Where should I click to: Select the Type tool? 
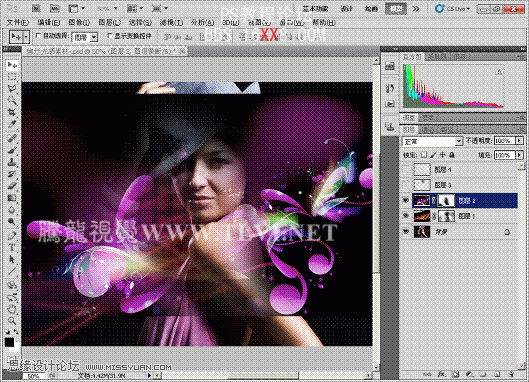click(12, 247)
